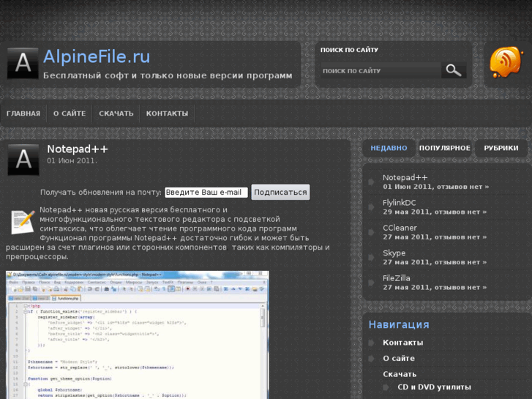
Task: Open FileZilla link in recent posts
Action: point(397,277)
